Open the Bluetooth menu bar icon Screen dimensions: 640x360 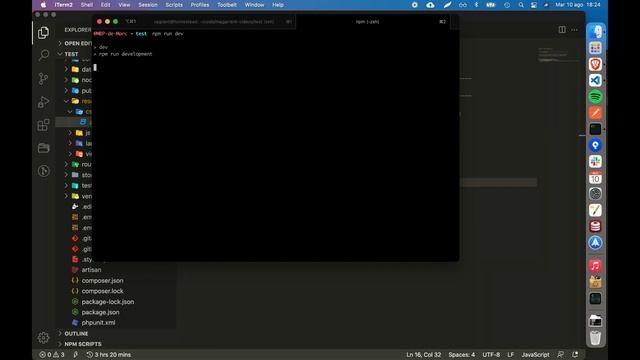click(476, 5)
